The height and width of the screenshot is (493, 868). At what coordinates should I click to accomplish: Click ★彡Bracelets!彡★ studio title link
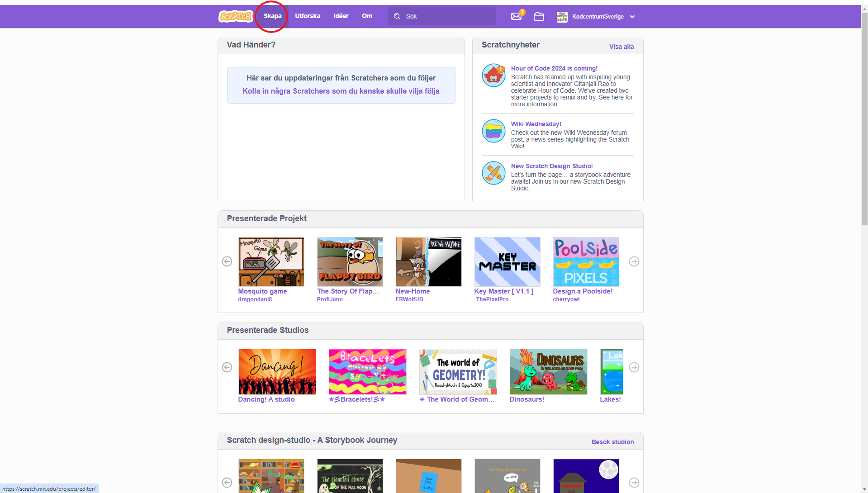[357, 399]
